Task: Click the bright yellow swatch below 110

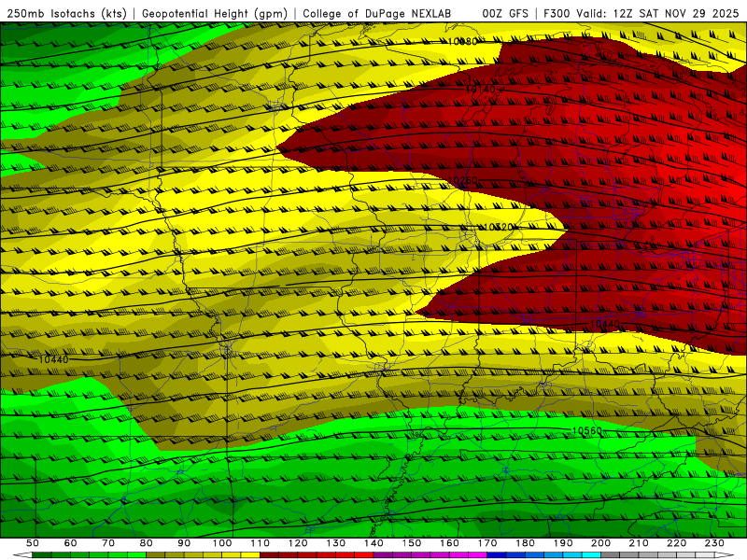Action: (250, 555)
